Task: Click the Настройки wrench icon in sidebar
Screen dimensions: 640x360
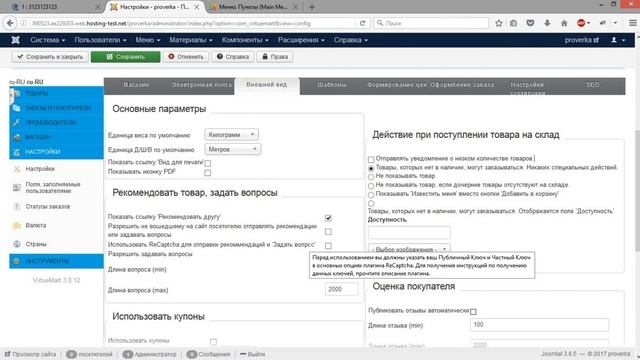Action: pyautogui.click(x=17, y=169)
